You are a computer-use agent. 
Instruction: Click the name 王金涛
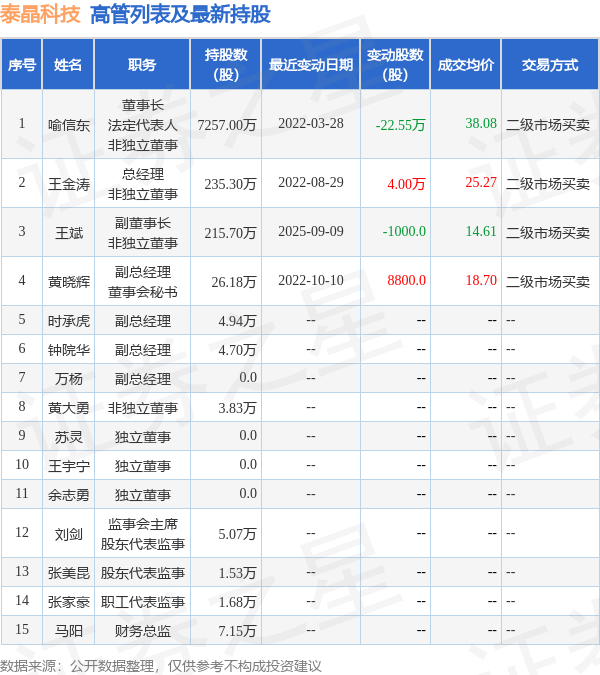(x=69, y=184)
